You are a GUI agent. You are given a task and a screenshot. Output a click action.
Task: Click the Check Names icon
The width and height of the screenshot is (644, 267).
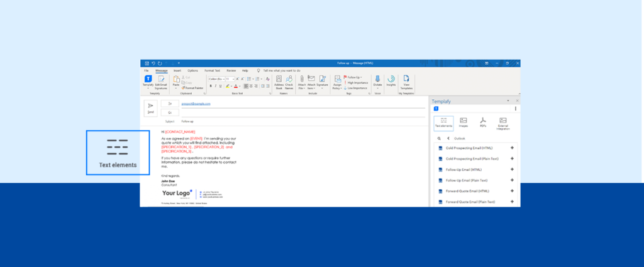(x=289, y=80)
